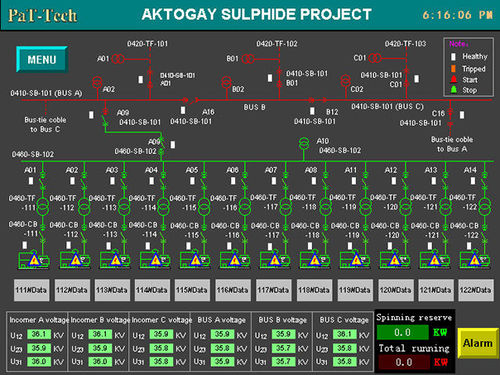Toggle the C16 breaker status indicator
The image size is (500, 375).
462,115
